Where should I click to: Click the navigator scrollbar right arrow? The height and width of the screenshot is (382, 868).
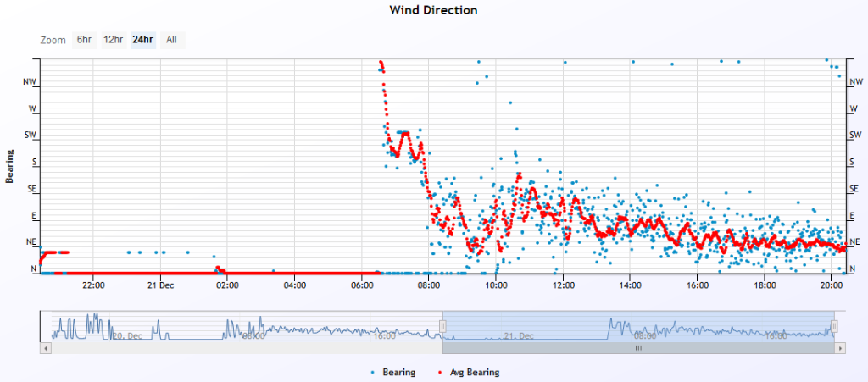click(841, 348)
